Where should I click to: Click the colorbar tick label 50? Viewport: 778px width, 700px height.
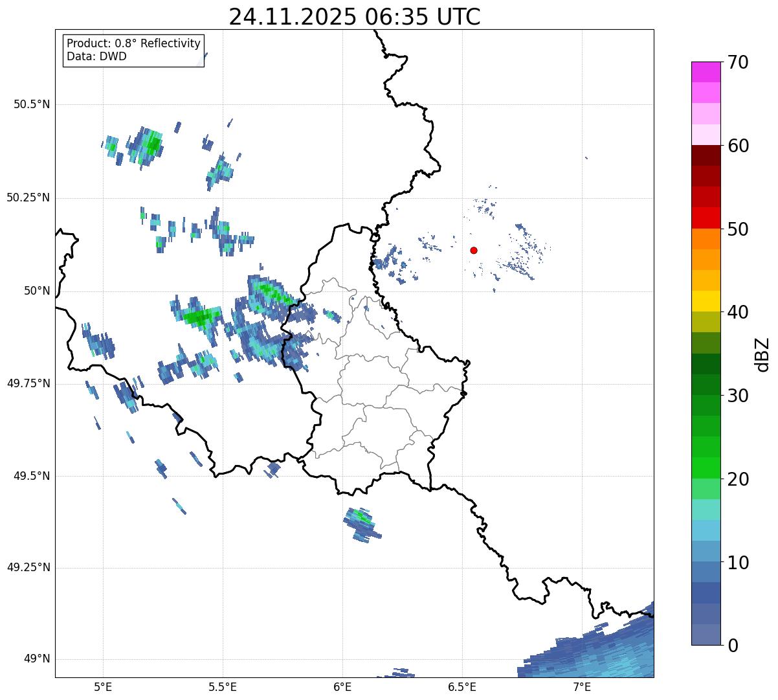click(738, 229)
